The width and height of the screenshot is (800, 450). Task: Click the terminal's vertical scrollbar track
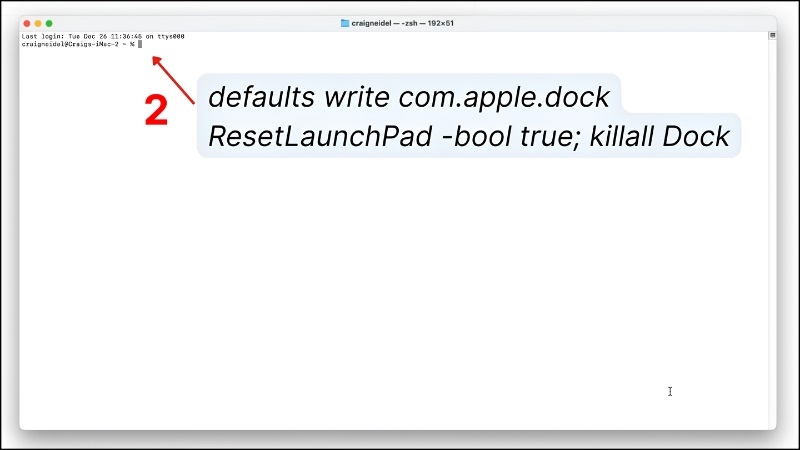772,235
